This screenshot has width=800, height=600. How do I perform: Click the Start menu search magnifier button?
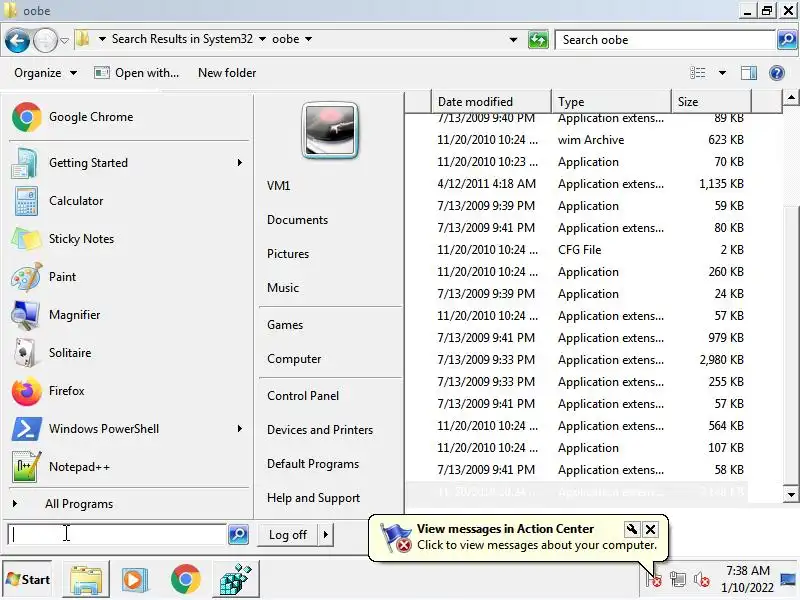point(238,534)
